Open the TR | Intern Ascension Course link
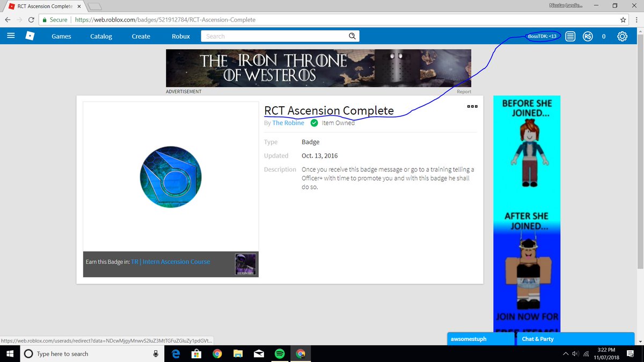The height and width of the screenshot is (362, 644). point(171,262)
